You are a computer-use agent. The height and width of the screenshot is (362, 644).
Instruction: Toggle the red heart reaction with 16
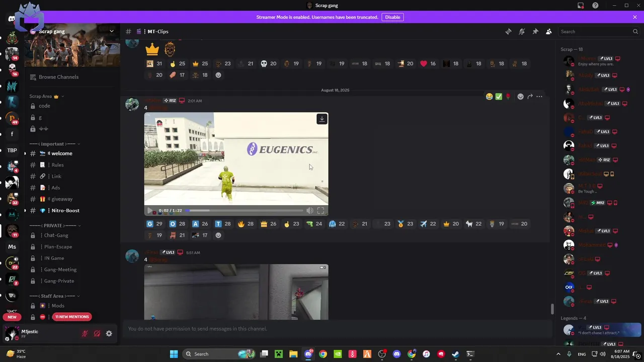pos(428,64)
